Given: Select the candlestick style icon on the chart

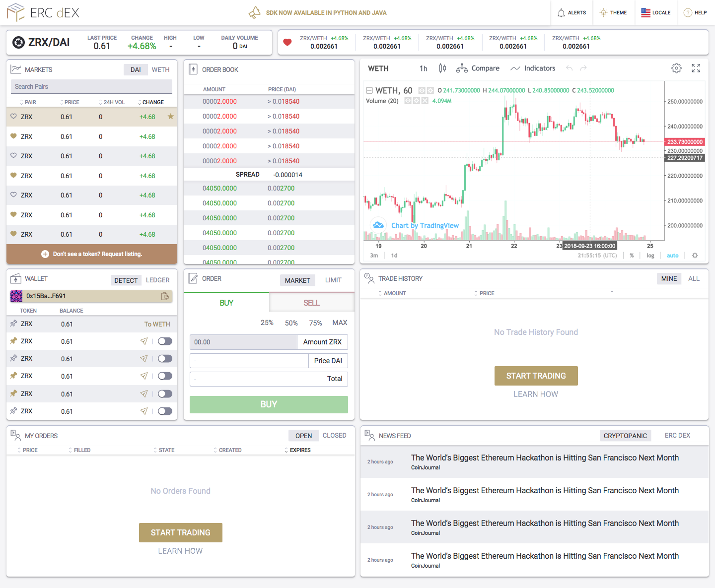Looking at the screenshot, I should tap(442, 68).
